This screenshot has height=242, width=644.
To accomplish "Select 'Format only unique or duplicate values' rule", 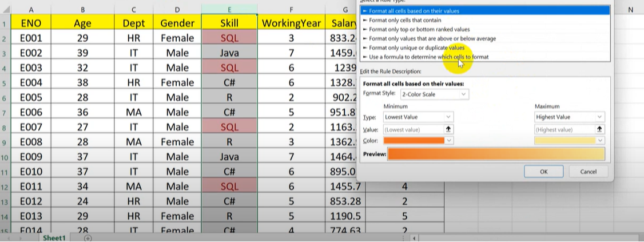I will [416, 47].
